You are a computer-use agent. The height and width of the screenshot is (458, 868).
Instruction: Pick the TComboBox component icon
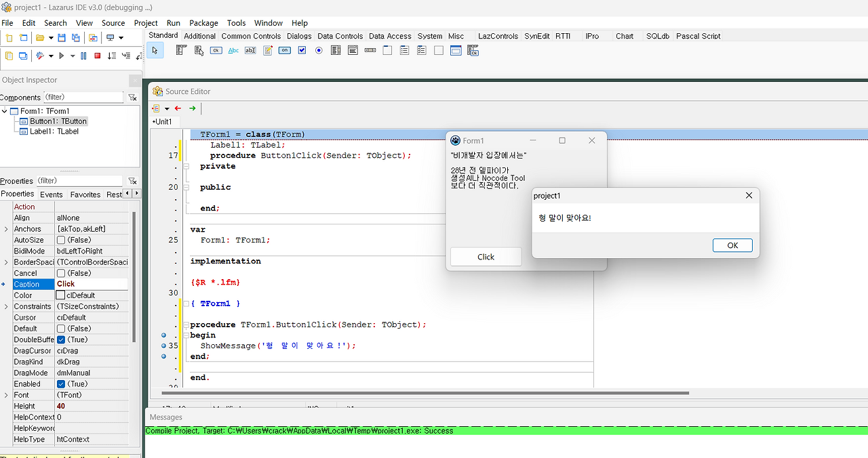tap(353, 50)
